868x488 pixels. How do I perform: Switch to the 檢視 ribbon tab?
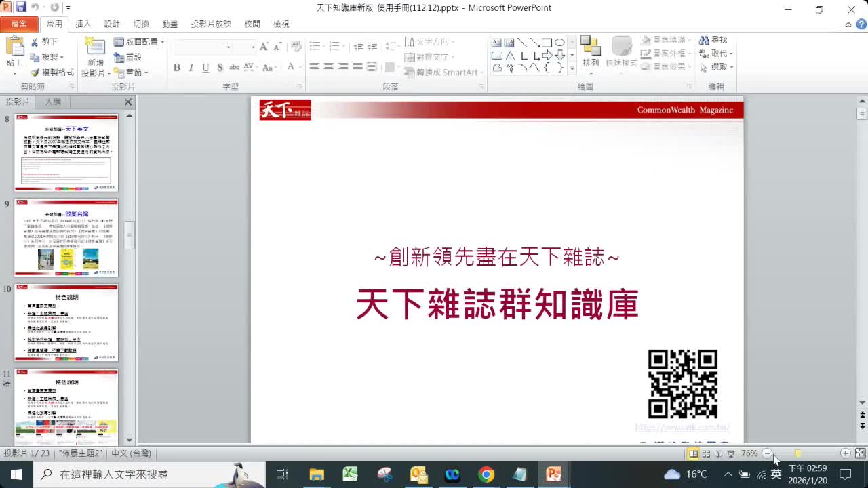click(x=280, y=23)
